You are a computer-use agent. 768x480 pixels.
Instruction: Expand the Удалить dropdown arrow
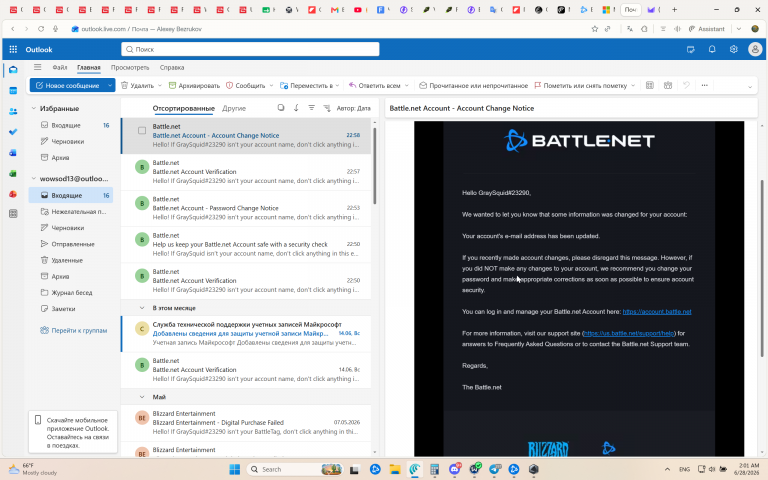pos(160,86)
